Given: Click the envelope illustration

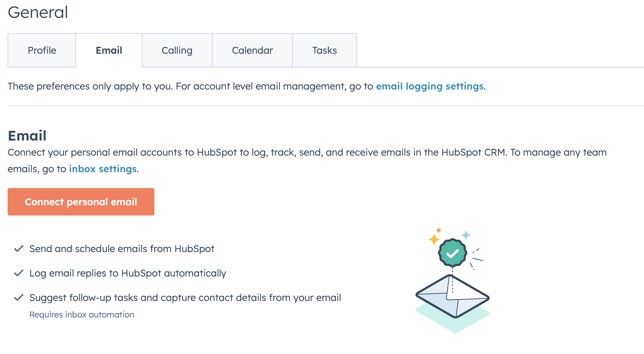Looking at the screenshot, I should [x=452, y=296].
